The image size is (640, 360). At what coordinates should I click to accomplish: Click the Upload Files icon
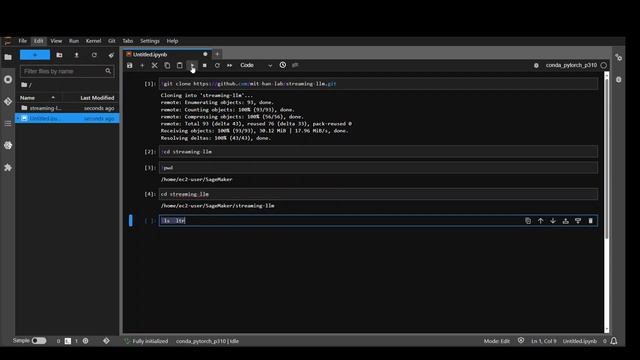tap(76, 55)
